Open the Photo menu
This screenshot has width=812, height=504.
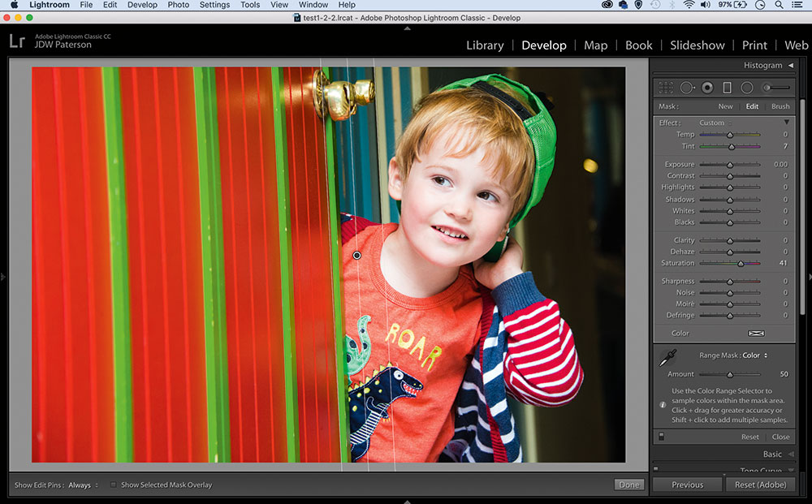(x=178, y=5)
